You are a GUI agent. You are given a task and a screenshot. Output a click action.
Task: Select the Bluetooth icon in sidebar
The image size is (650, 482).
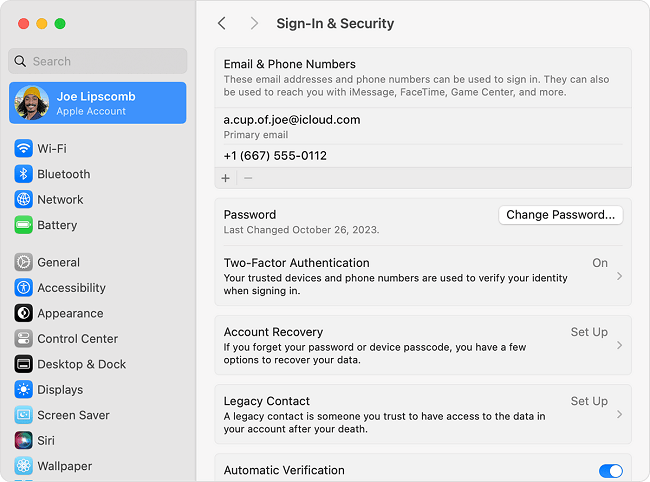point(23,174)
